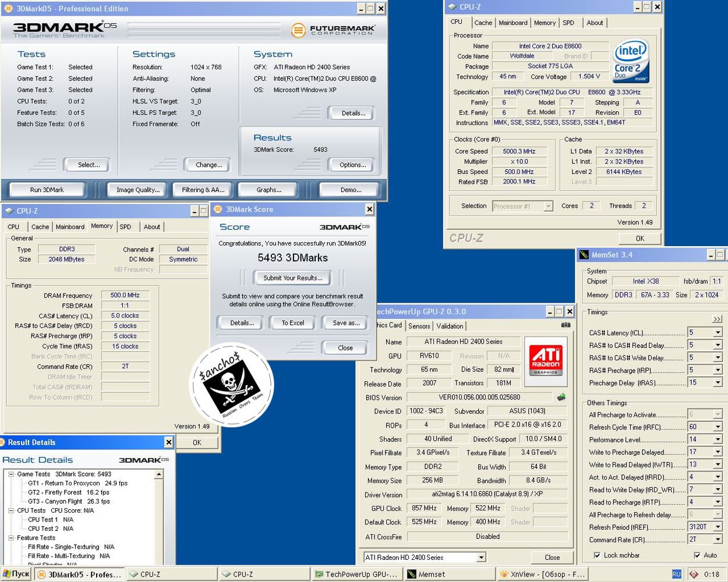This screenshot has height=582, width=728.
Task: Click the Run 3DMark button
Action: click(47, 190)
